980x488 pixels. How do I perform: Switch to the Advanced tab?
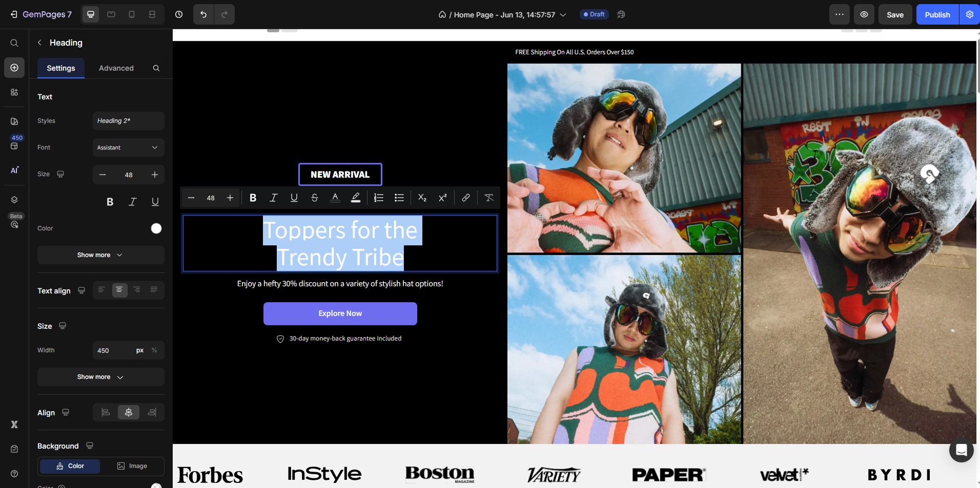click(x=116, y=68)
